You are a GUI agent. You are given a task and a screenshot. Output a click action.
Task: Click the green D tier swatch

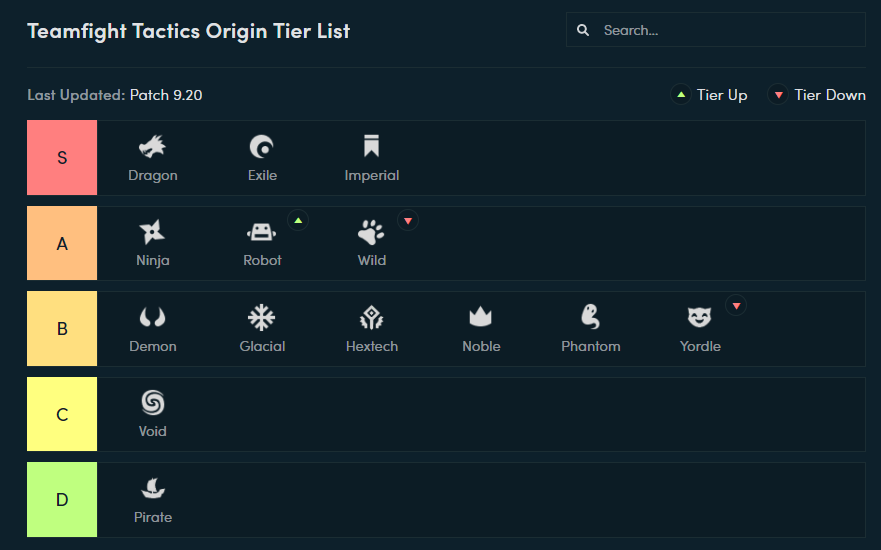[62, 499]
